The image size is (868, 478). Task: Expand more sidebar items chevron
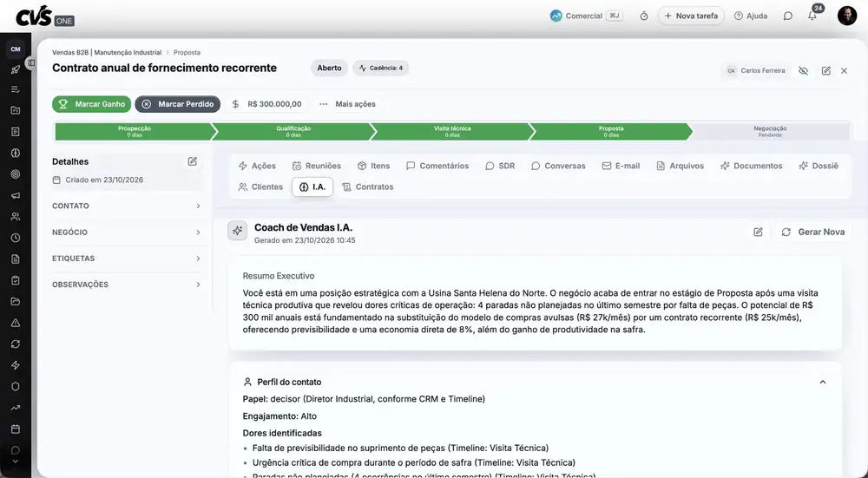pyautogui.click(x=16, y=462)
